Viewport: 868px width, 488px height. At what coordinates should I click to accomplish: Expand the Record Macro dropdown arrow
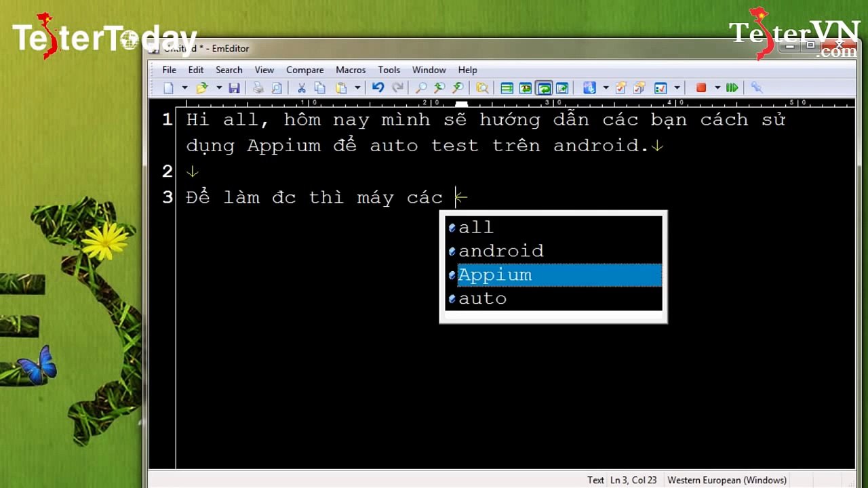point(717,88)
